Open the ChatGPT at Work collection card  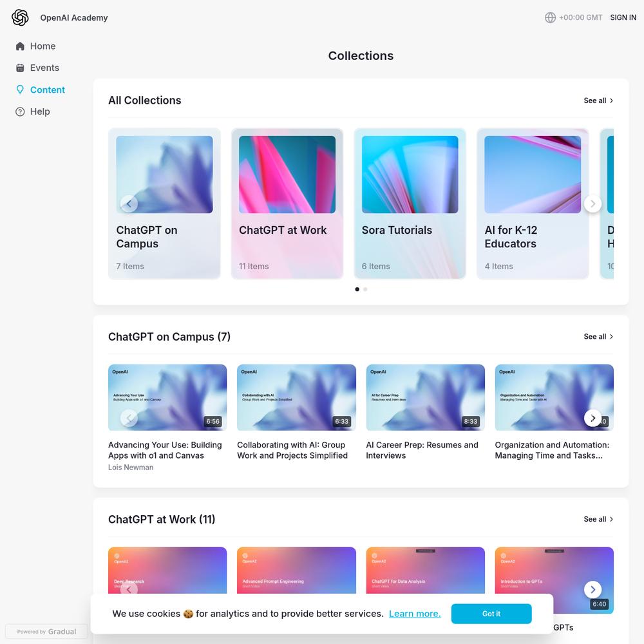287,204
